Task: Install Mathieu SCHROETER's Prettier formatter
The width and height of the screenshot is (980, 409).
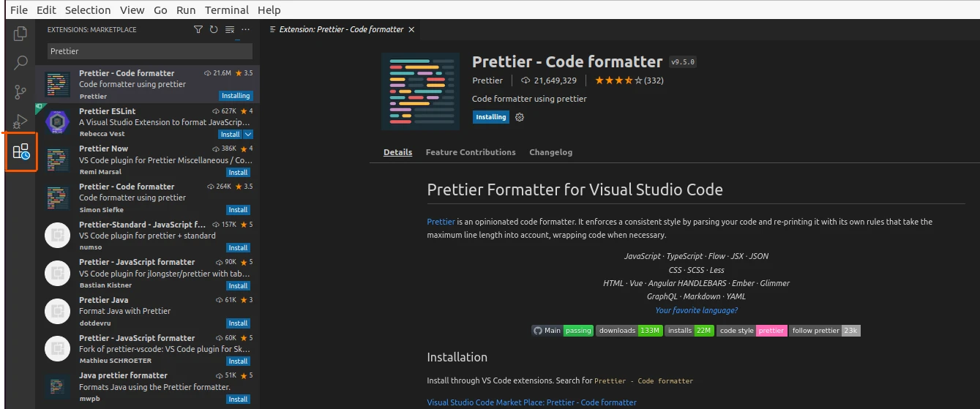Action: 238,361
